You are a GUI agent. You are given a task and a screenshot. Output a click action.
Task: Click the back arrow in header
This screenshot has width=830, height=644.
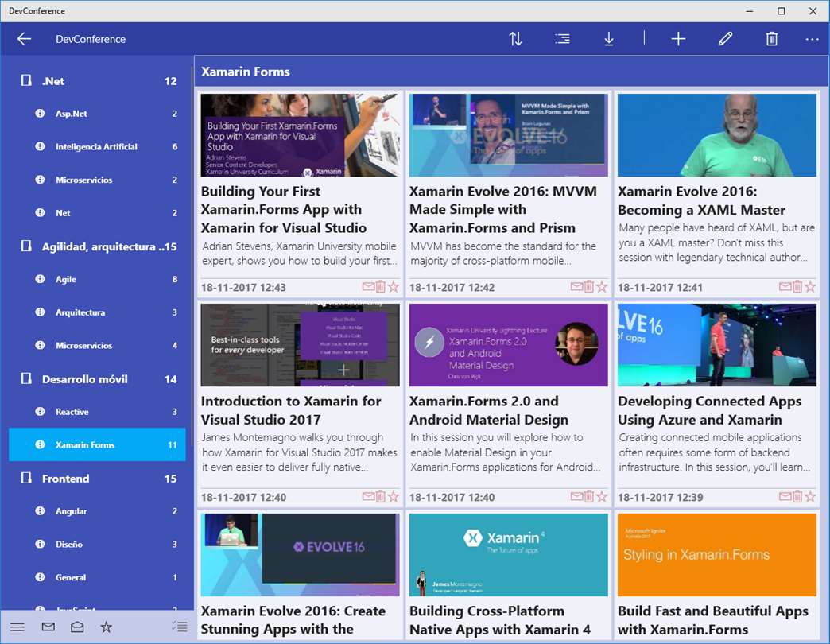pyautogui.click(x=24, y=39)
